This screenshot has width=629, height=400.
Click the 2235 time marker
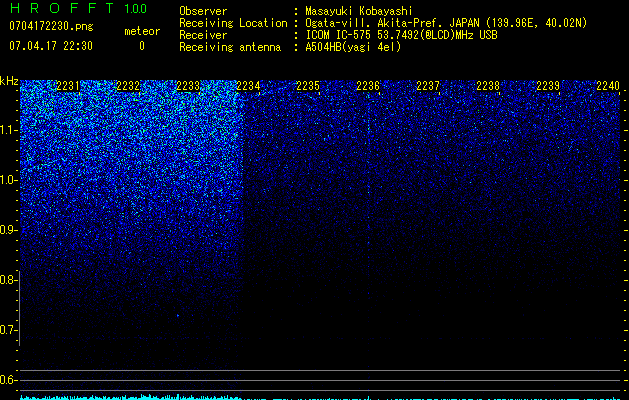point(308,86)
